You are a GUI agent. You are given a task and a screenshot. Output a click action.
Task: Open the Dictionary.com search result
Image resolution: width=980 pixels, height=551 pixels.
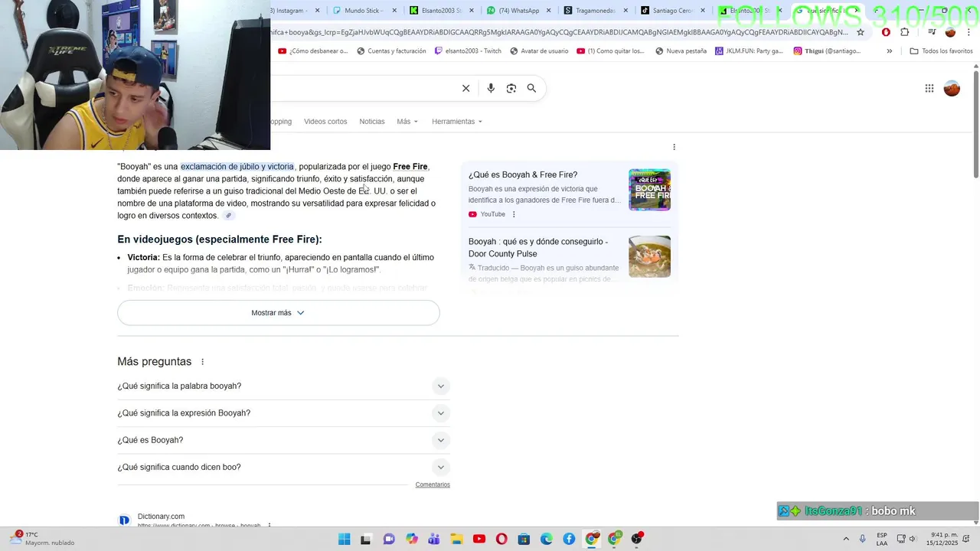click(x=161, y=517)
